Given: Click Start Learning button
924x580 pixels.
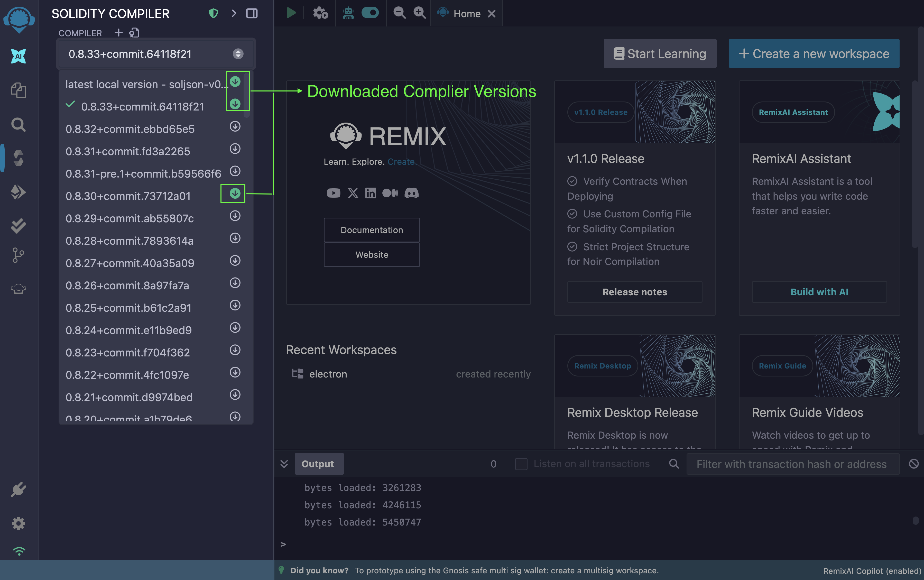Looking at the screenshot, I should [660, 54].
